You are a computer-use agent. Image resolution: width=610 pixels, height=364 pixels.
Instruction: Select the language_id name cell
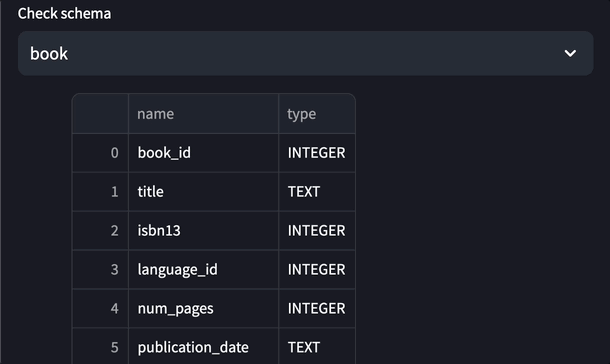click(203, 270)
